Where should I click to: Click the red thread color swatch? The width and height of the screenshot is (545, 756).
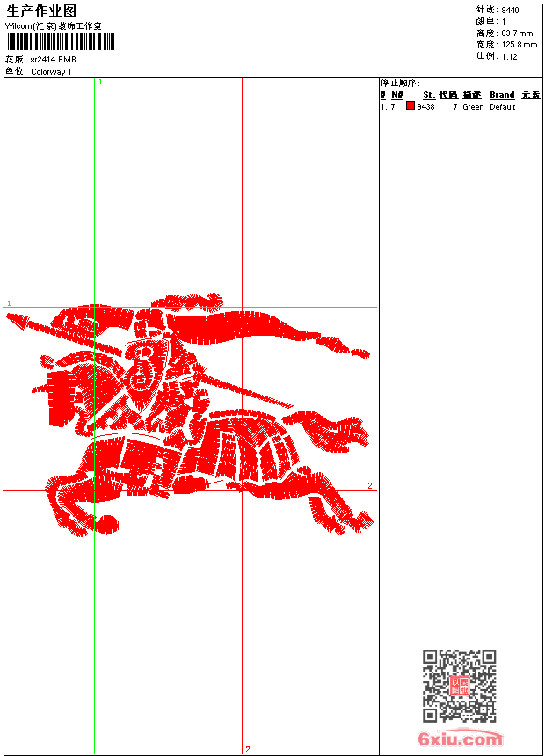[411, 106]
